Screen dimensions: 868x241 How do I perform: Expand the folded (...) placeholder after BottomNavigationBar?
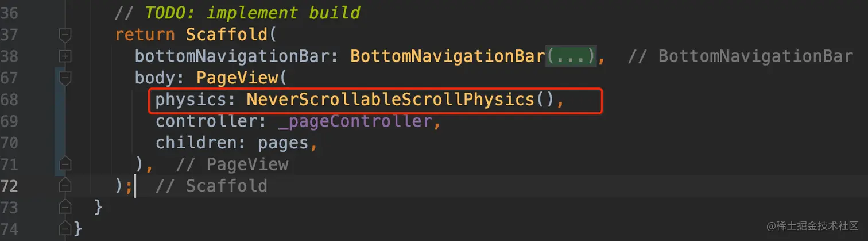point(571,56)
